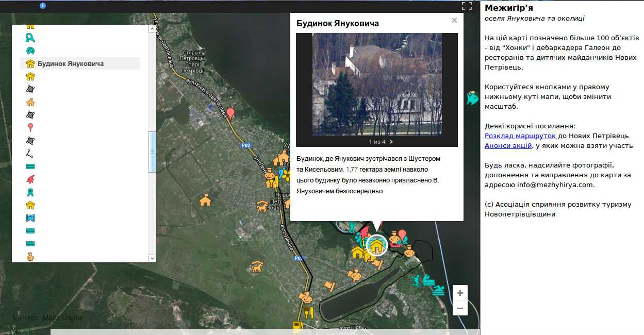Select the red shark fin list icon
Screen dimensions: 644x335
pyautogui.click(x=30, y=179)
